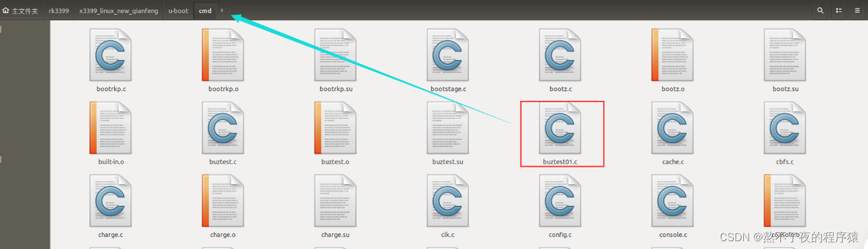Select the bootz.c C source file icon
The width and height of the screenshot is (868, 249).
click(561, 55)
